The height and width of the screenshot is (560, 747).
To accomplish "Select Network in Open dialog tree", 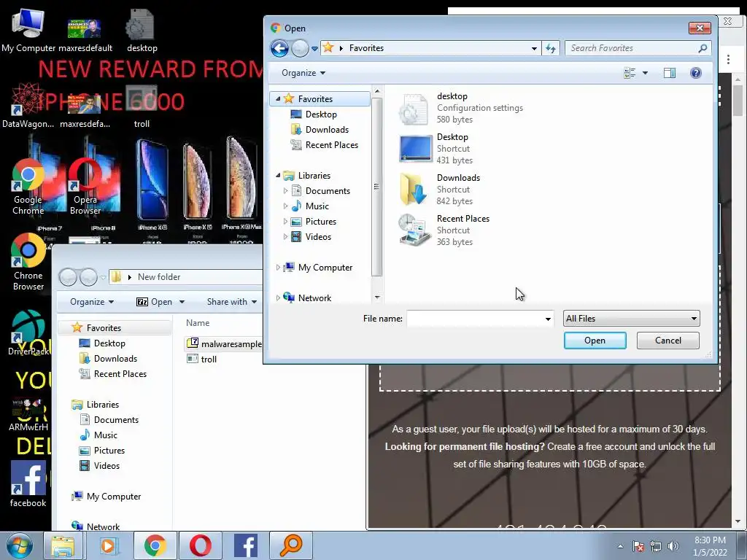I will (x=314, y=298).
